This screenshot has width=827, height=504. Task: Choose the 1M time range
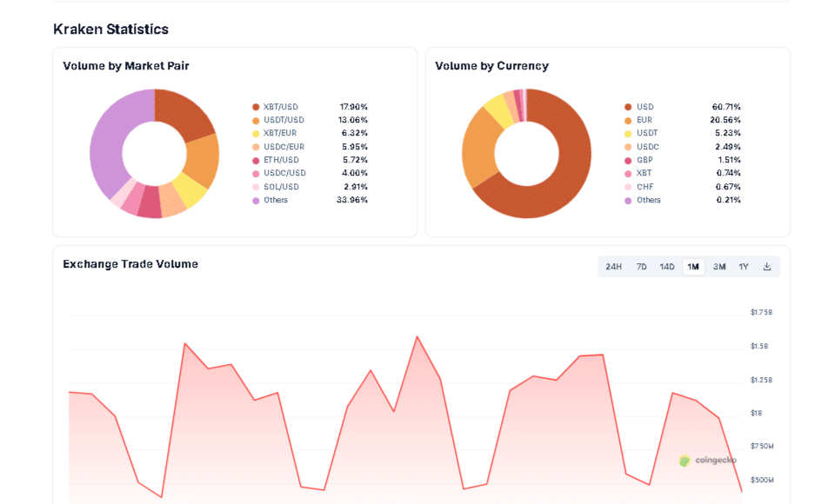tap(693, 267)
